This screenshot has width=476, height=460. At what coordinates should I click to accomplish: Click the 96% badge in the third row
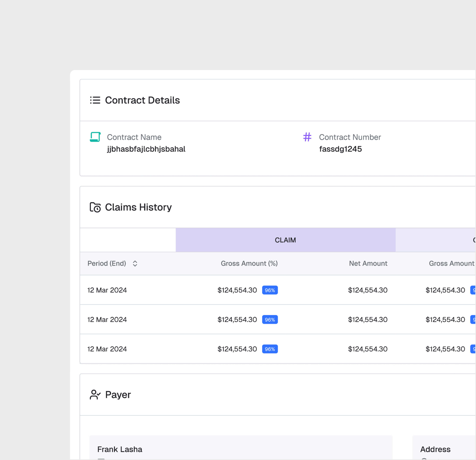[270, 349]
